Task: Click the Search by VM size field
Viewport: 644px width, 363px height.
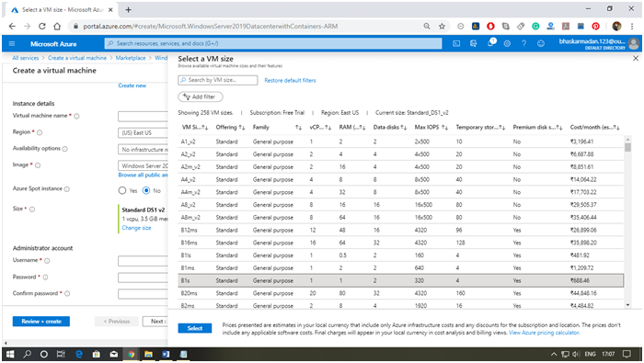Action: (x=218, y=80)
